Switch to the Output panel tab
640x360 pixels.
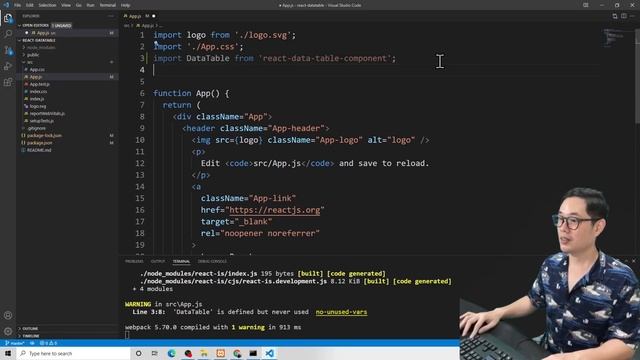pos(158,261)
